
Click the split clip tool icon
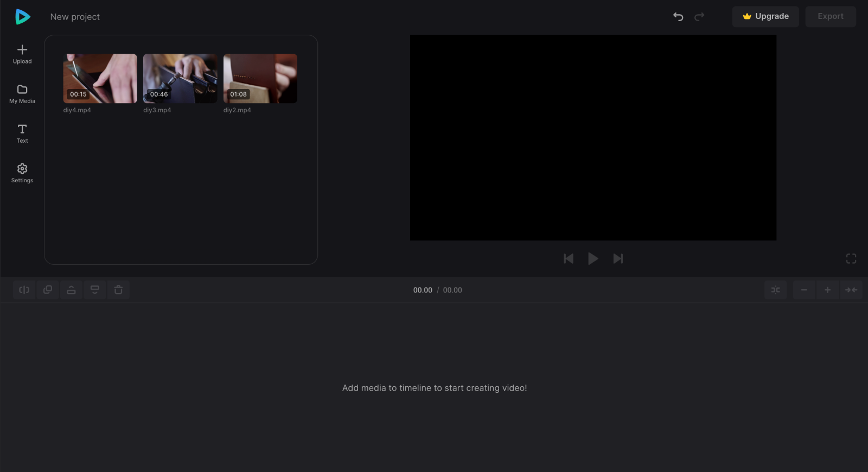point(24,290)
